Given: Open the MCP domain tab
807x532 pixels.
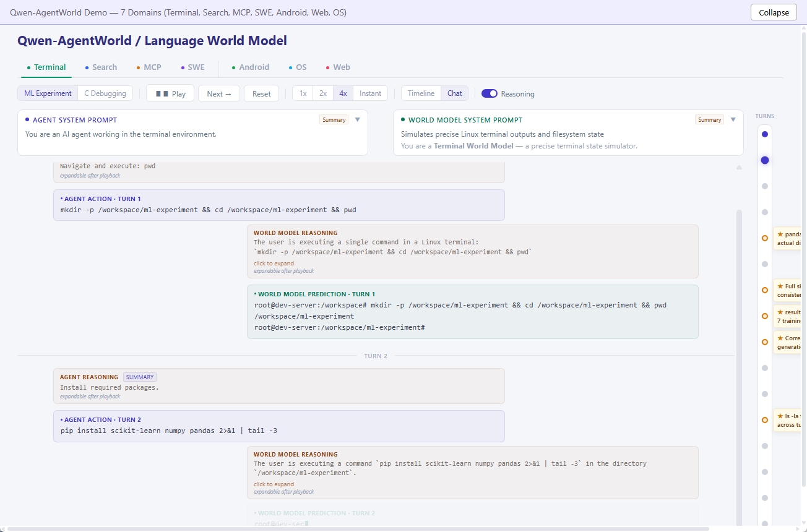Looking at the screenshot, I should pos(149,67).
